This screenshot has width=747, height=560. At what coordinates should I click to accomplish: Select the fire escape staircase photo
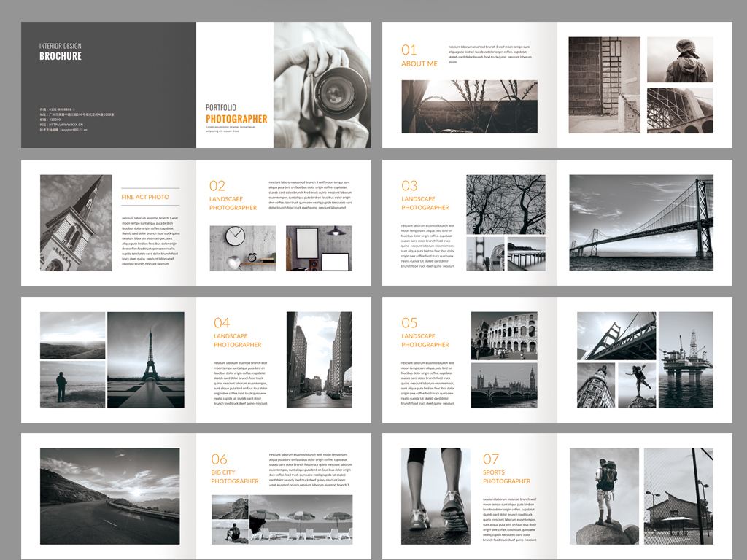click(604, 85)
